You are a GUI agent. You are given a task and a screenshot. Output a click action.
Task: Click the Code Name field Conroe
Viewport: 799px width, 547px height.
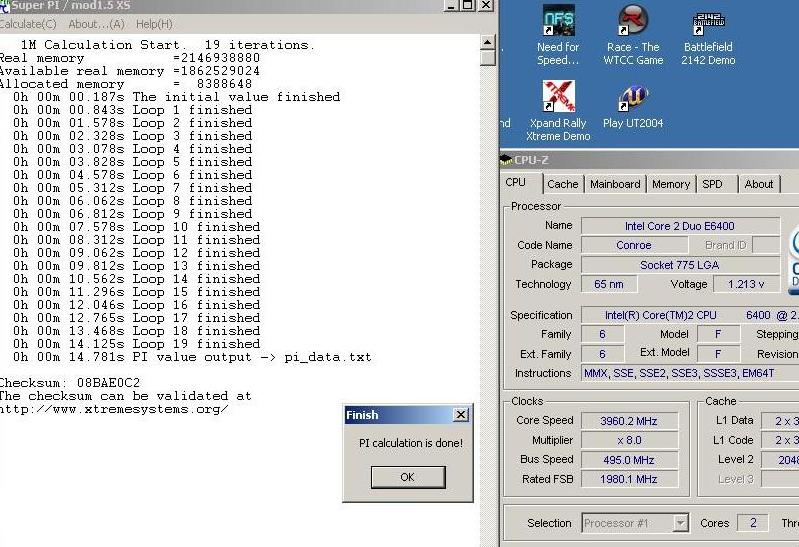[634, 245]
